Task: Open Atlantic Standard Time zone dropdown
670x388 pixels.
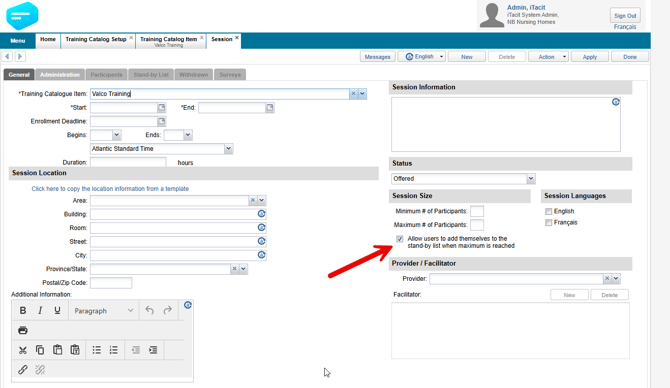Action: point(229,149)
